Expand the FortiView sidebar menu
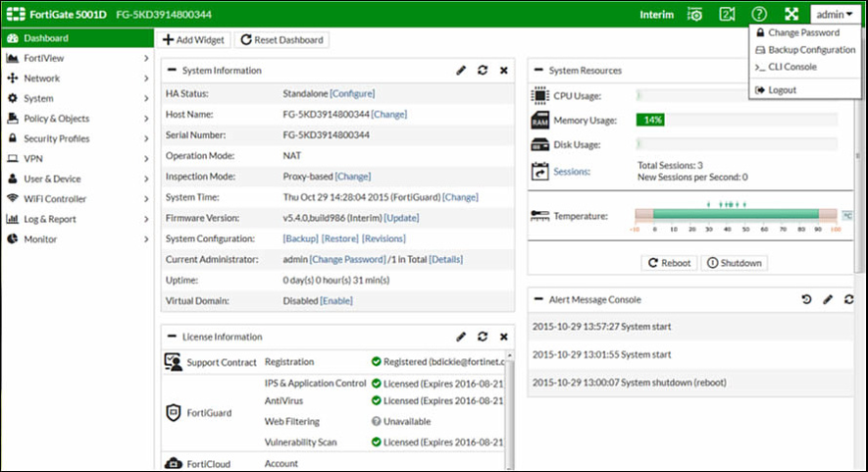 pyautogui.click(x=77, y=58)
